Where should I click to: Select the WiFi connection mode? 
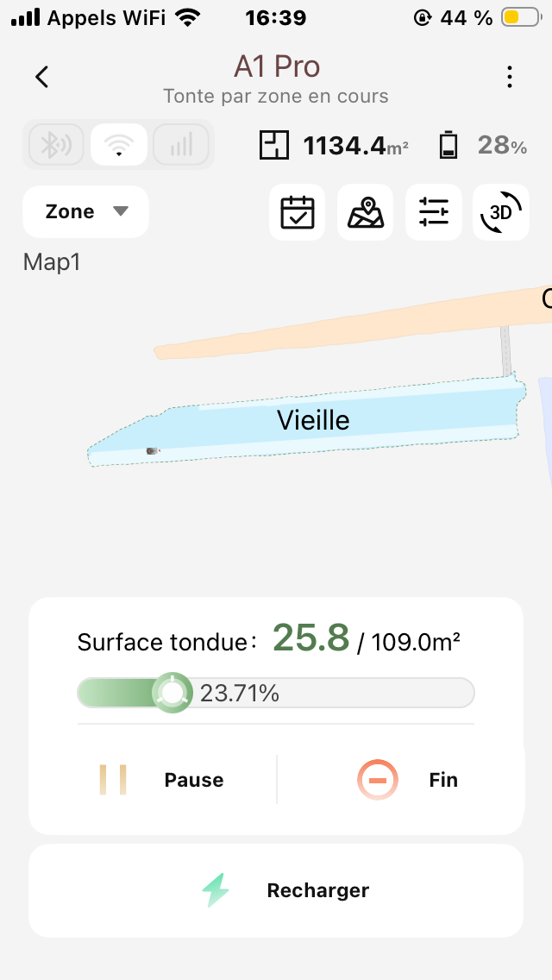click(118, 144)
